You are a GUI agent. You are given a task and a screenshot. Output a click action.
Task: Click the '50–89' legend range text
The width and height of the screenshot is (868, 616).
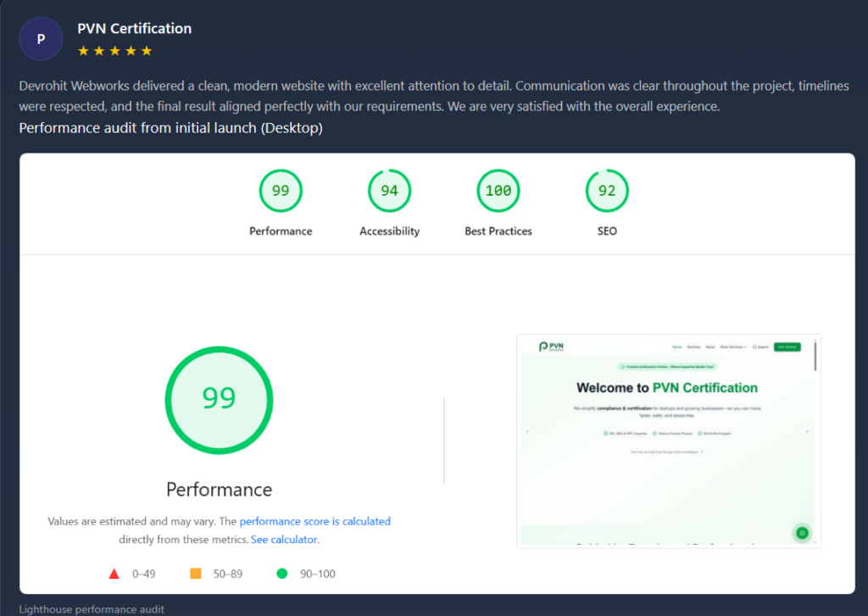(227, 574)
